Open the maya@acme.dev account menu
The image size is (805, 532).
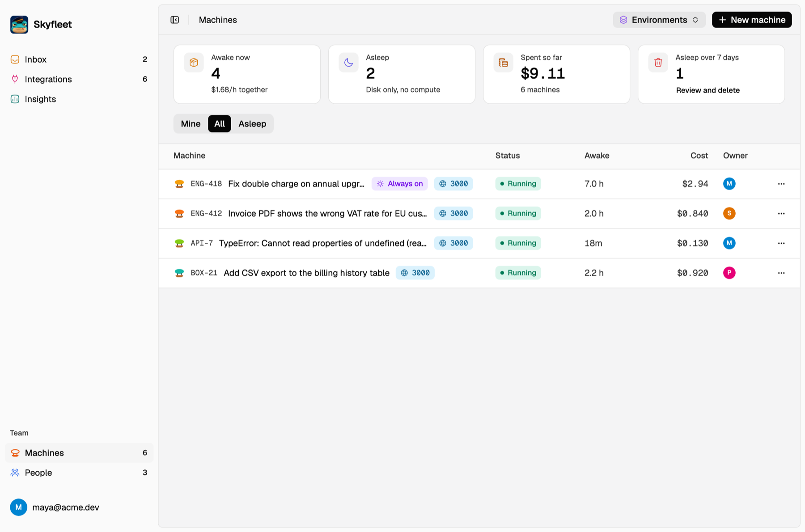coord(55,507)
